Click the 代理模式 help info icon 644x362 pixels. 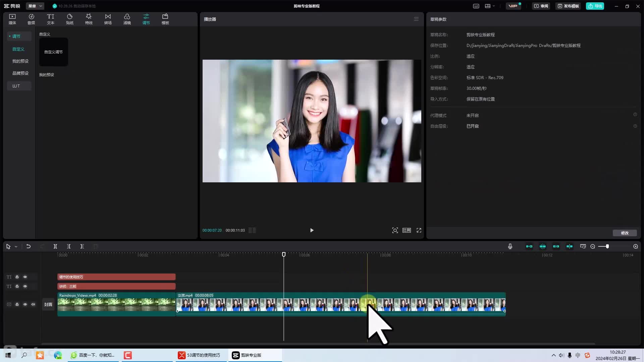pyautogui.click(x=635, y=115)
